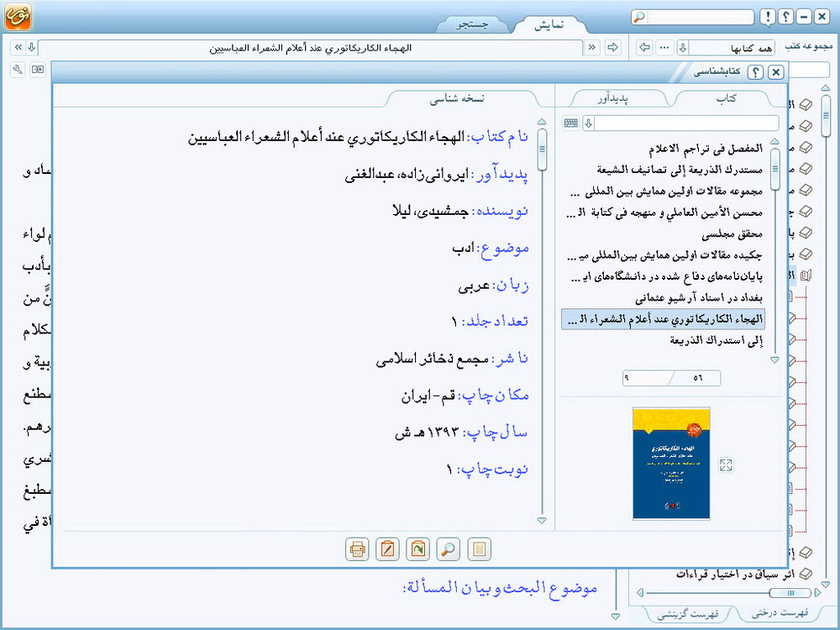The height and width of the screenshot is (630, 840).
Task: Select book بغداد در اسناد آرشیو عثمانی
Action: pyautogui.click(x=699, y=297)
